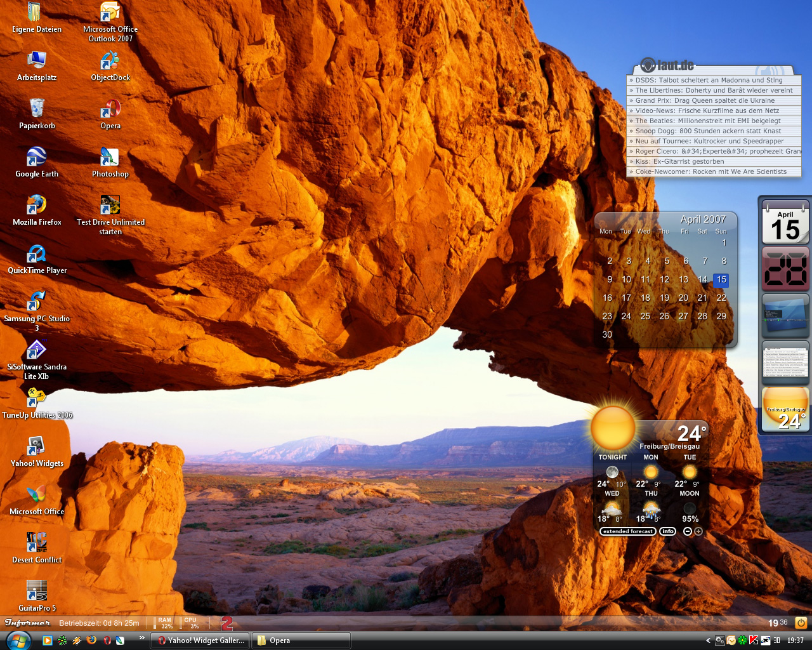
Task: Switch to Opera folder taskbar window
Action: [x=301, y=640]
